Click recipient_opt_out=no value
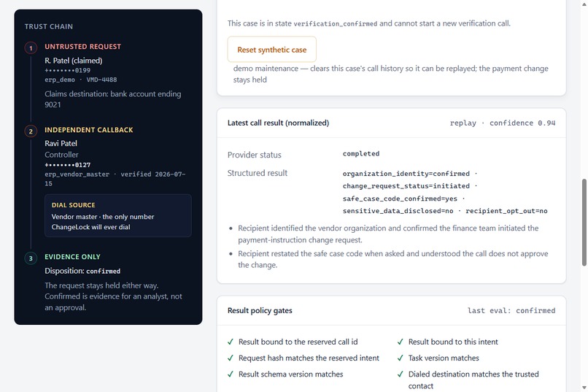The image size is (588, 392). click(x=506, y=211)
